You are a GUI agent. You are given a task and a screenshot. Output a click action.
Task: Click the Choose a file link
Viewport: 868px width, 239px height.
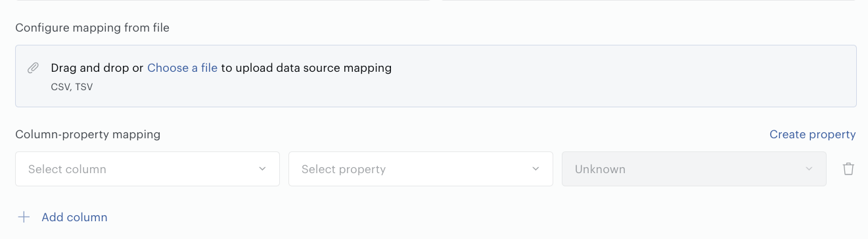point(182,68)
